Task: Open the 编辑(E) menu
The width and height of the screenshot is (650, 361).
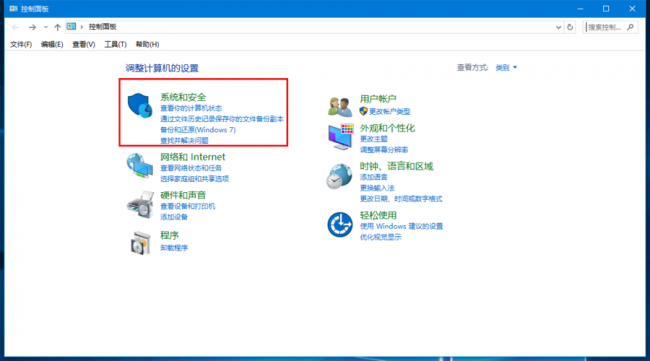Action: [52, 44]
